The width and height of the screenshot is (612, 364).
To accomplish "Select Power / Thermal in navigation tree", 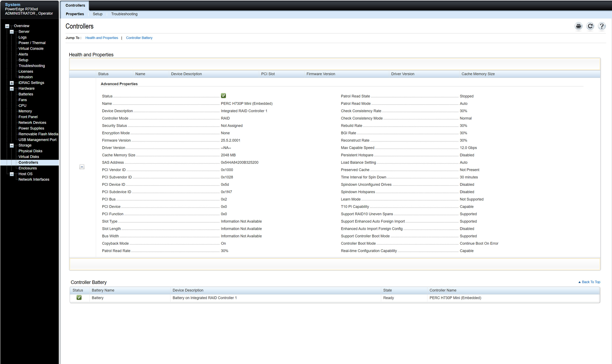I will (32, 43).
